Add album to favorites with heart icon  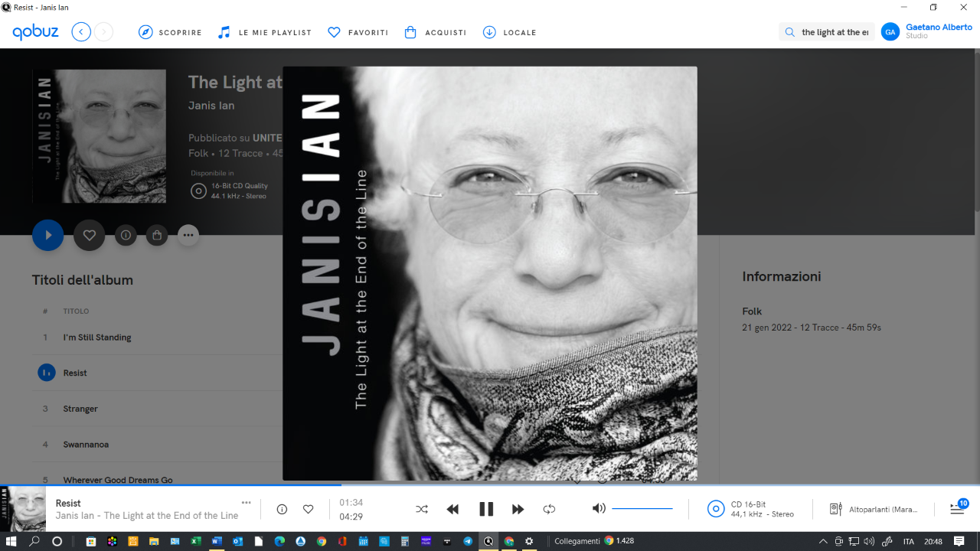tap(89, 235)
